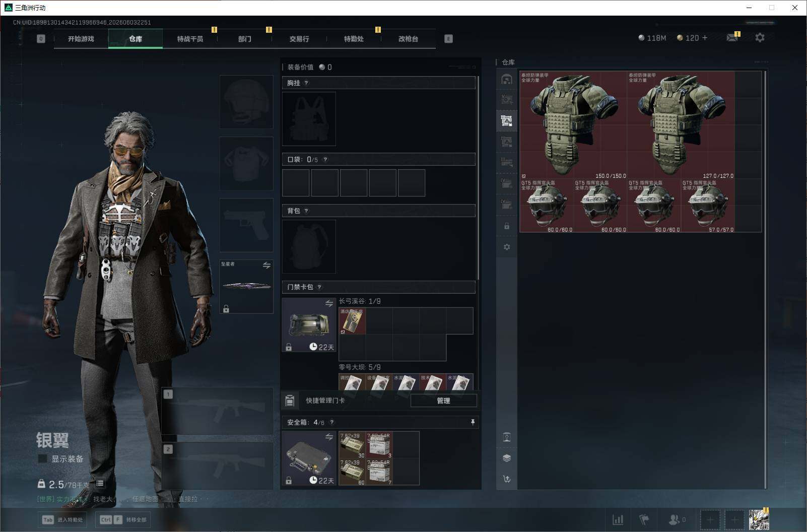Screen dimensions: 807x532
Task: Toggle the pin icon on the 安全箱 header
Action: click(x=473, y=422)
